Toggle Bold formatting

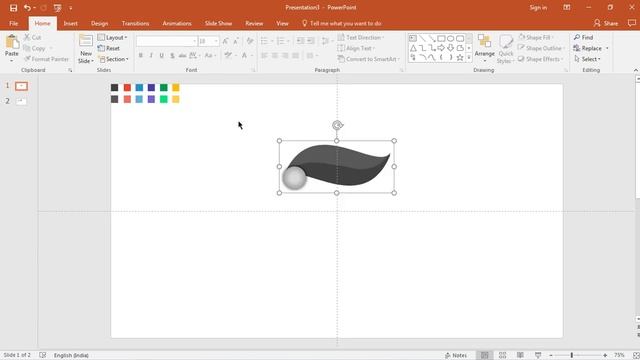click(x=140, y=56)
